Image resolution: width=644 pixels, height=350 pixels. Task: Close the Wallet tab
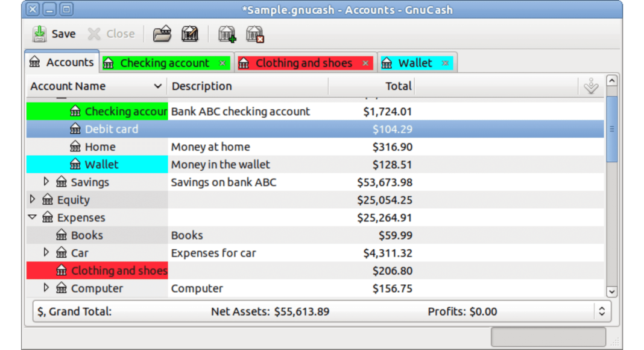point(445,63)
